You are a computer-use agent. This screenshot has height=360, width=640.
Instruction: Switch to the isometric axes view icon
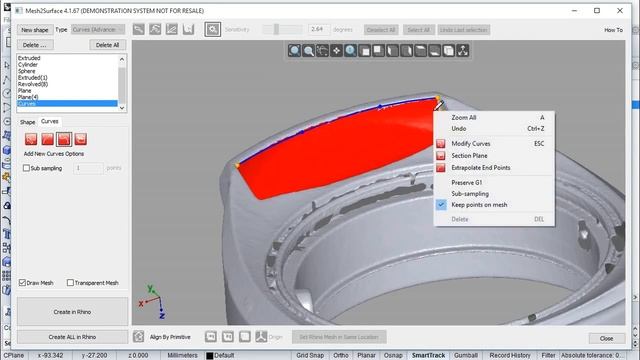462,51
